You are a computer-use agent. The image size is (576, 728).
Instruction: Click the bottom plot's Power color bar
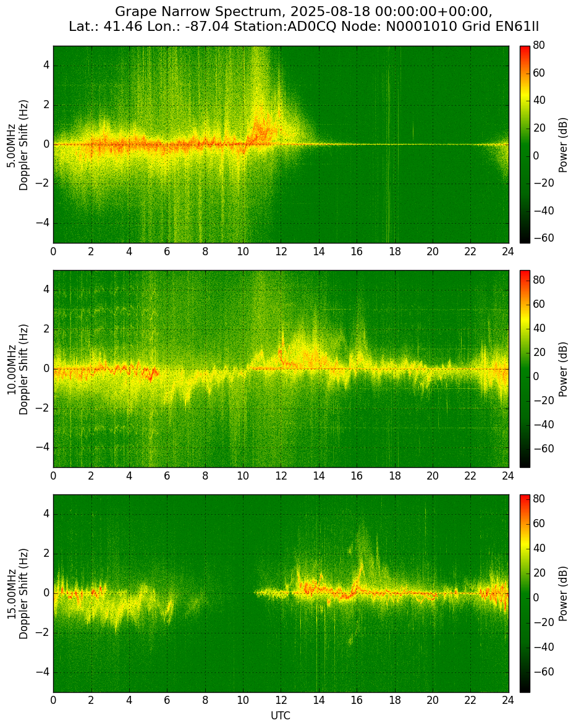tap(525, 593)
